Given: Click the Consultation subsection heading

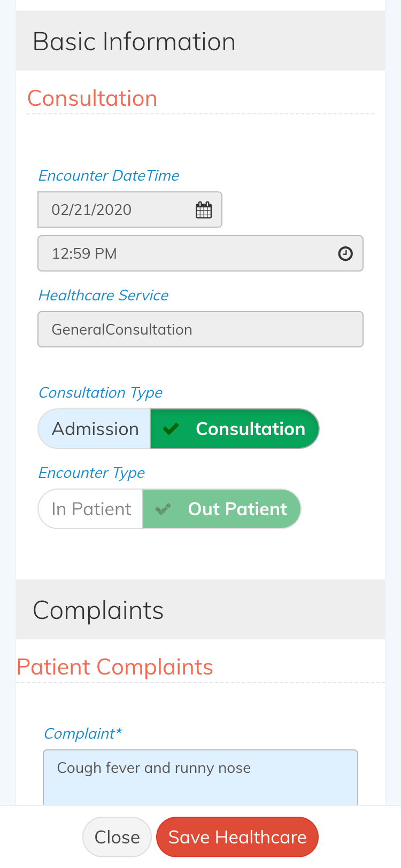Looking at the screenshot, I should point(92,98).
